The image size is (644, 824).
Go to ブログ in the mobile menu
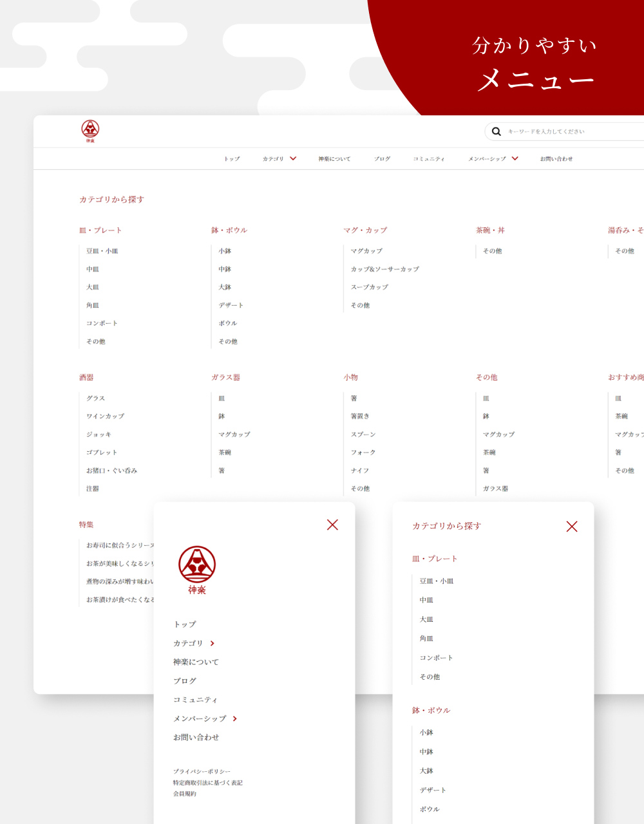click(185, 681)
